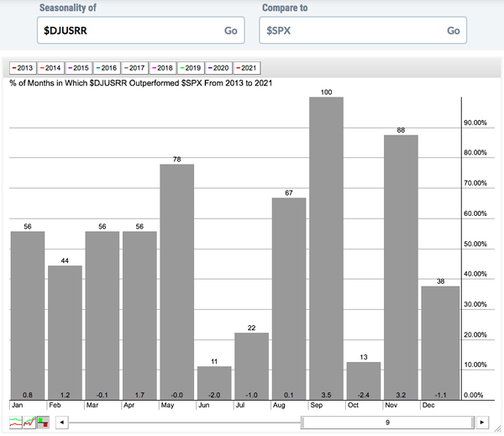Toggle the 2013 year series
This screenshot has width=504, height=436.
(23, 66)
